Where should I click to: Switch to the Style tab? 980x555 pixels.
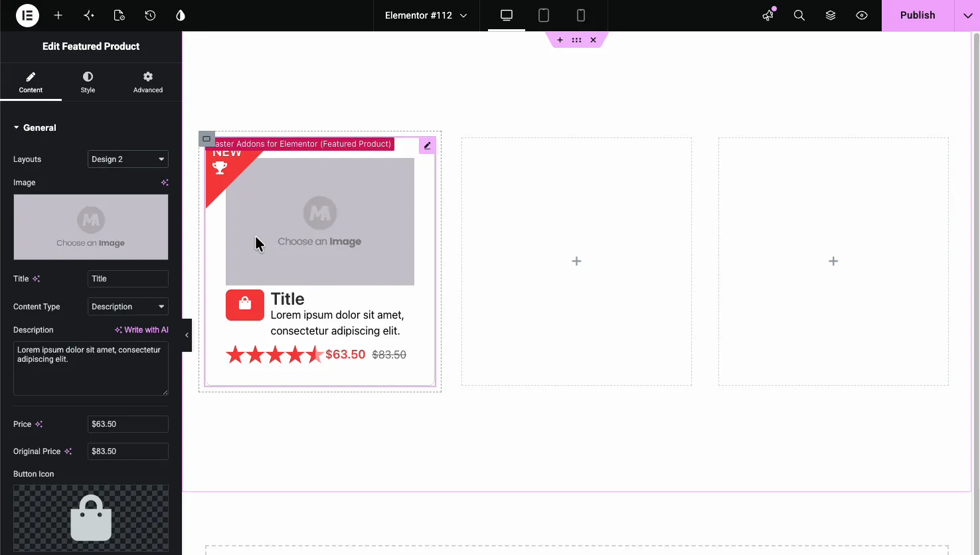[x=88, y=82]
